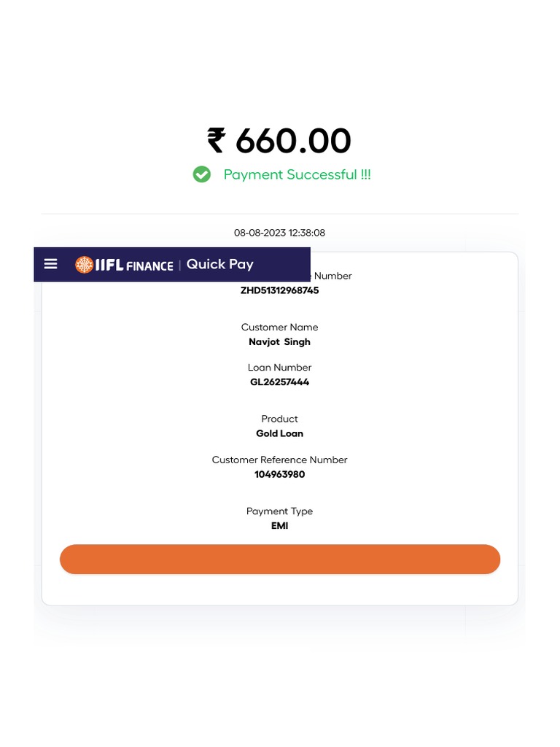Open the hamburger menu icon

(x=50, y=264)
